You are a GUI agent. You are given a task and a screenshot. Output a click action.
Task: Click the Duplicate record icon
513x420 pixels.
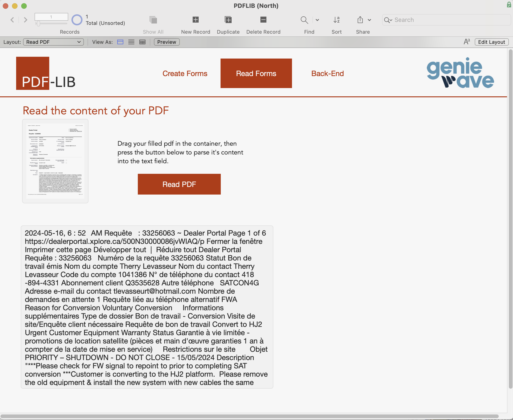pyautogui.click(x=228, y=20)
